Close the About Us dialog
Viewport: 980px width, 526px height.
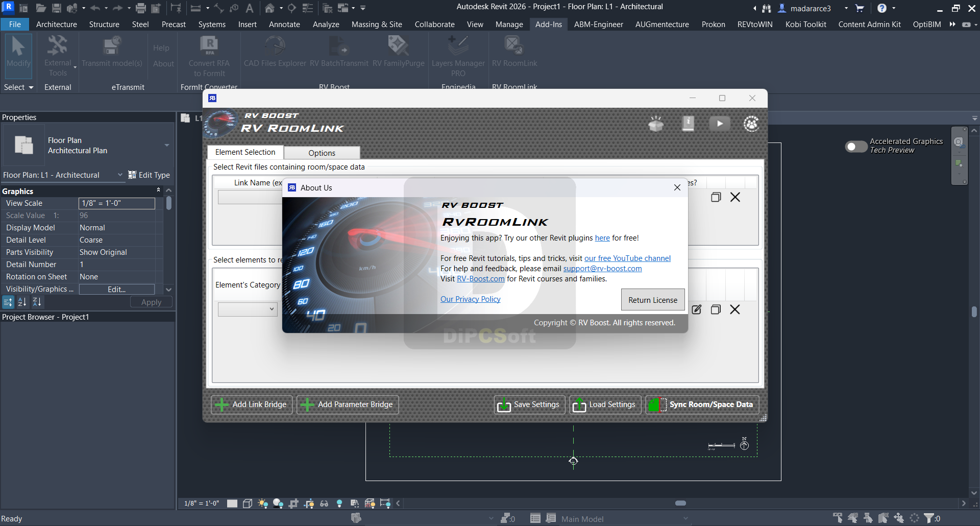pos(677,187)
